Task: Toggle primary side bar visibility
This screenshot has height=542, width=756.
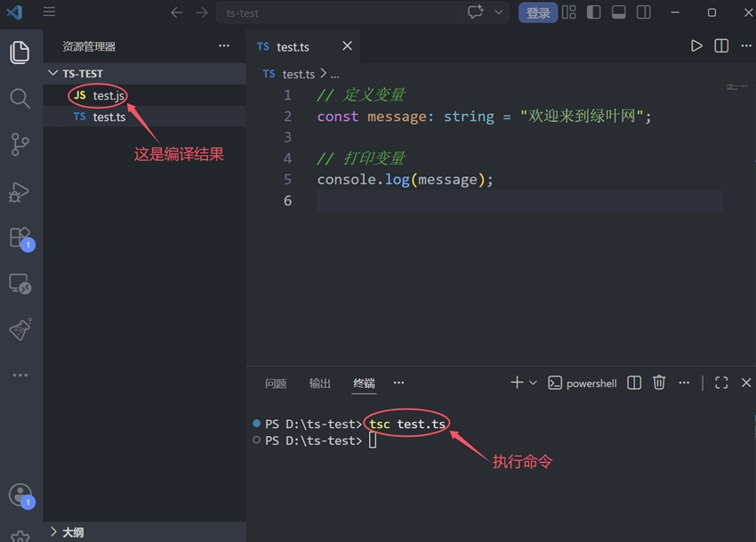Action: click(593, 12)
